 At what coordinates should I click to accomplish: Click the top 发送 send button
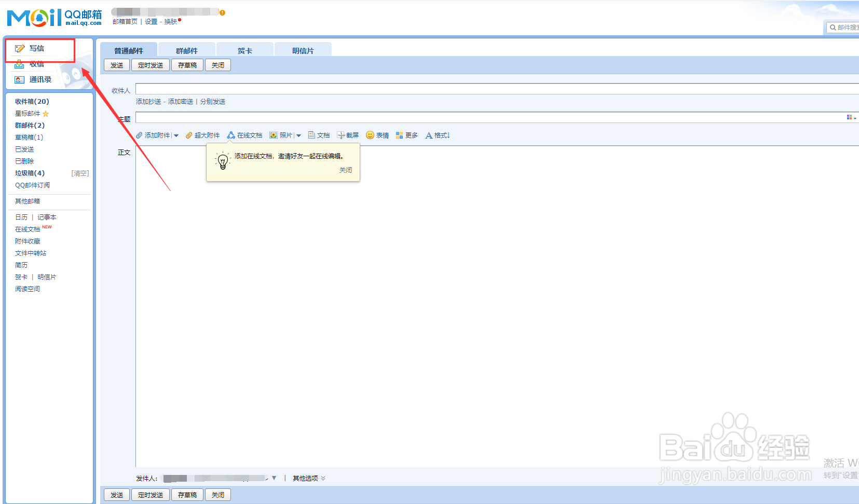(x=117, y=65)
